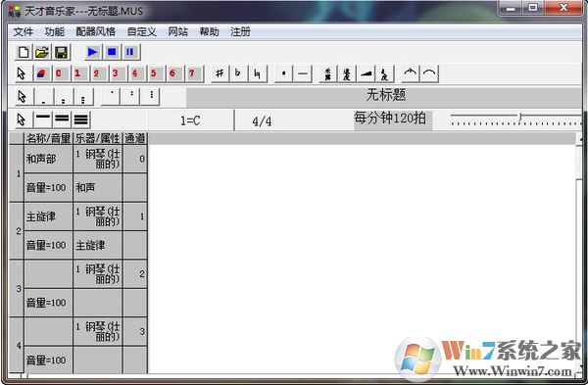
Task: Click the 主旋律 attribute cell in track 2
Action: click(97, 245)
